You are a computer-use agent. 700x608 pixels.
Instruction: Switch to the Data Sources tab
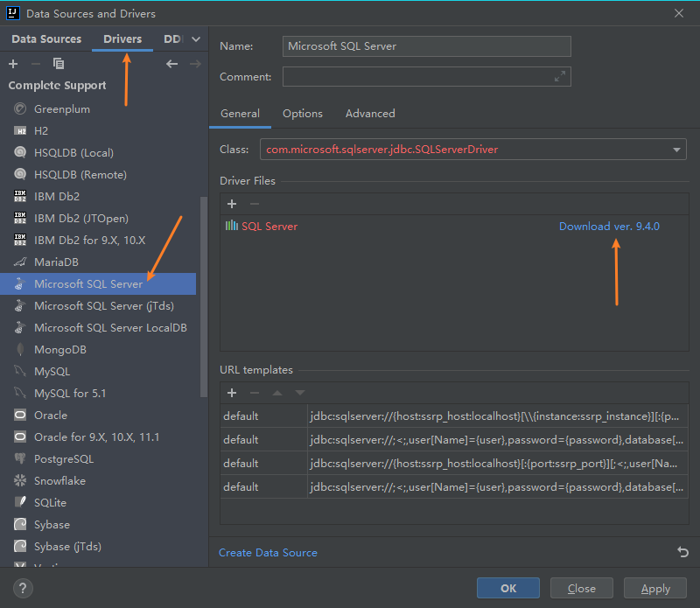tap(46, 39)
